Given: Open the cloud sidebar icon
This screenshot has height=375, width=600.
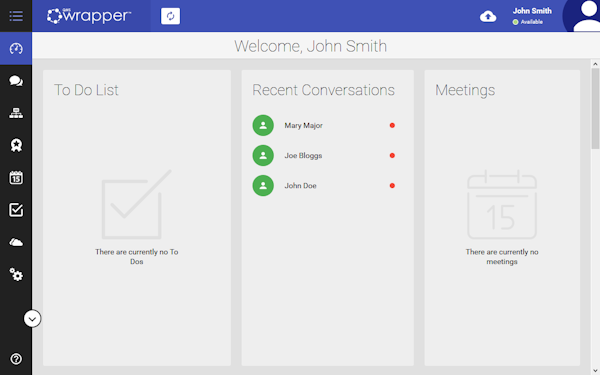Looking at the screenshot, I should 16,242.
